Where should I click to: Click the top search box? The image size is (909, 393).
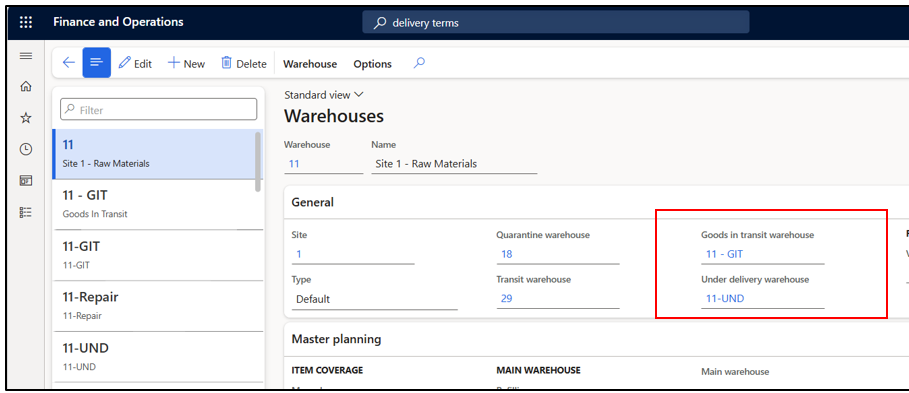tap(555, 23)
